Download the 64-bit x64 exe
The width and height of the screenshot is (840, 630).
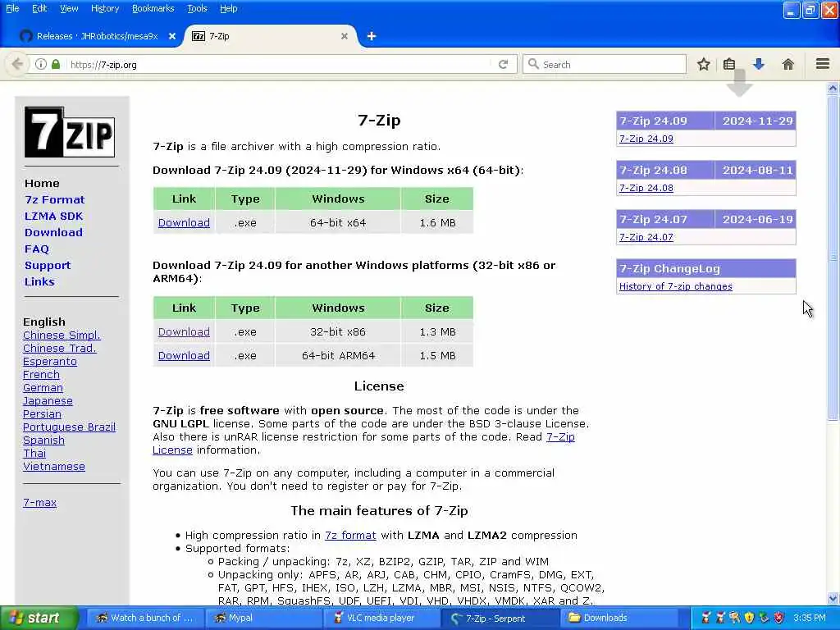point(184,222)
